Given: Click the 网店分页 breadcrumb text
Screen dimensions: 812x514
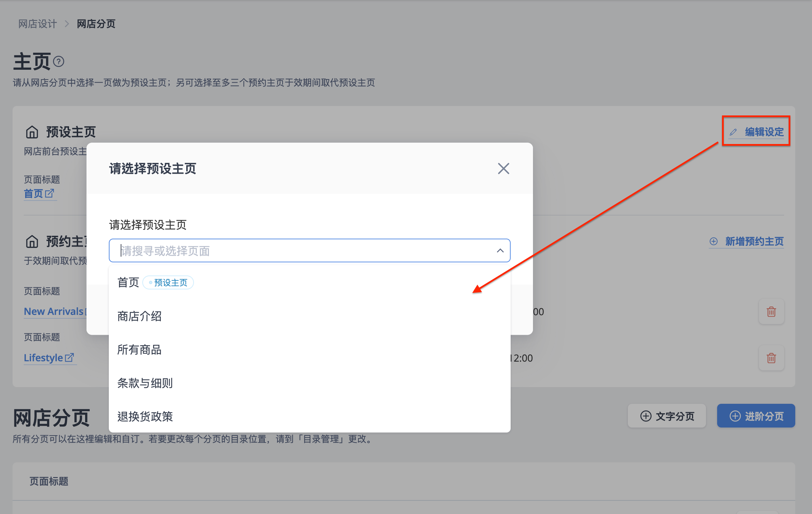Looking at the screenshot, I should click(x=96, y=24).
